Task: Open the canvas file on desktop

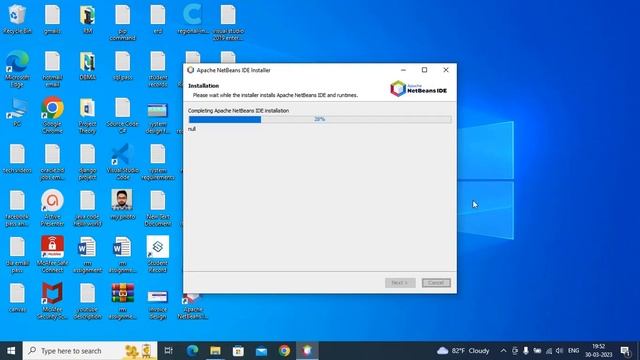Action: click(x=17, y=297)
